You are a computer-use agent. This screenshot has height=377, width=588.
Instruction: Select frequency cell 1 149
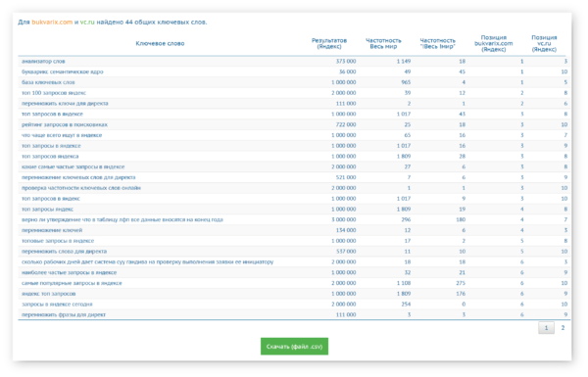coord(404,61)
